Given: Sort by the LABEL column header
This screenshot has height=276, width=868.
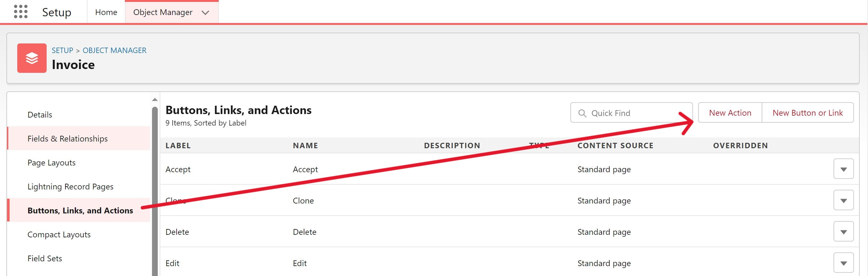Looking at the screenshot, I should tap(178, 146).
